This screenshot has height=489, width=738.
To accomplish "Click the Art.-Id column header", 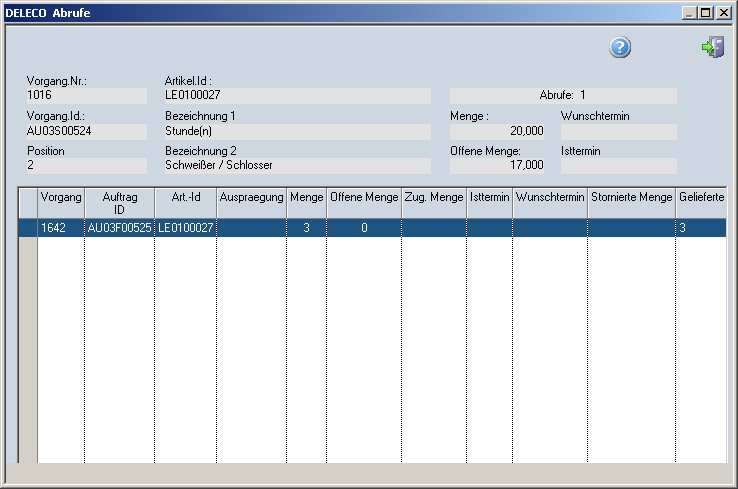I will pyautogui.click(x=185, y=198).
